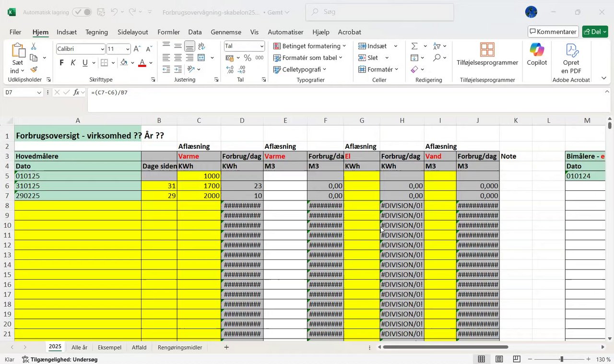Click the increase decimal icon
The width and height of the screenshot is (614, 364).
[x=230, y=70]
